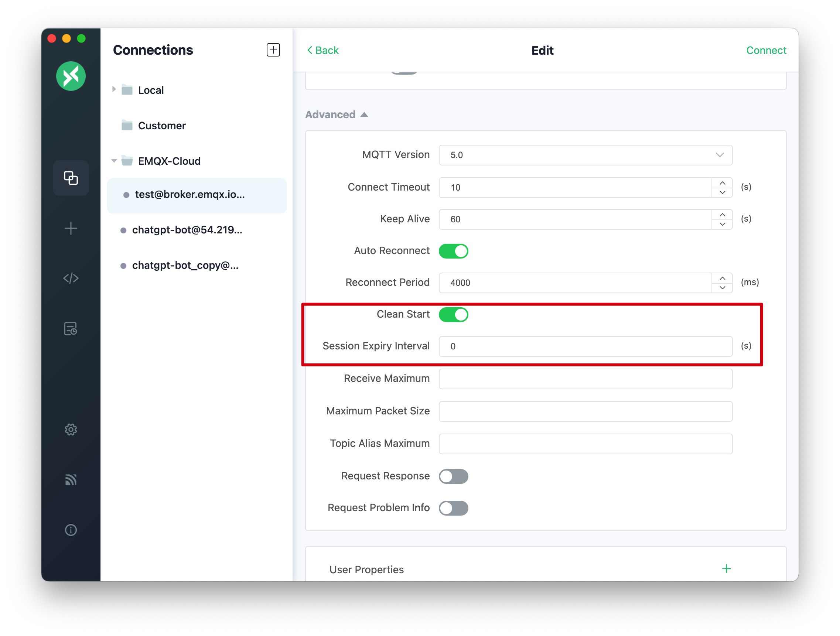
Task: Open the Connections page icon in sidebar
Action: (71, 178)
